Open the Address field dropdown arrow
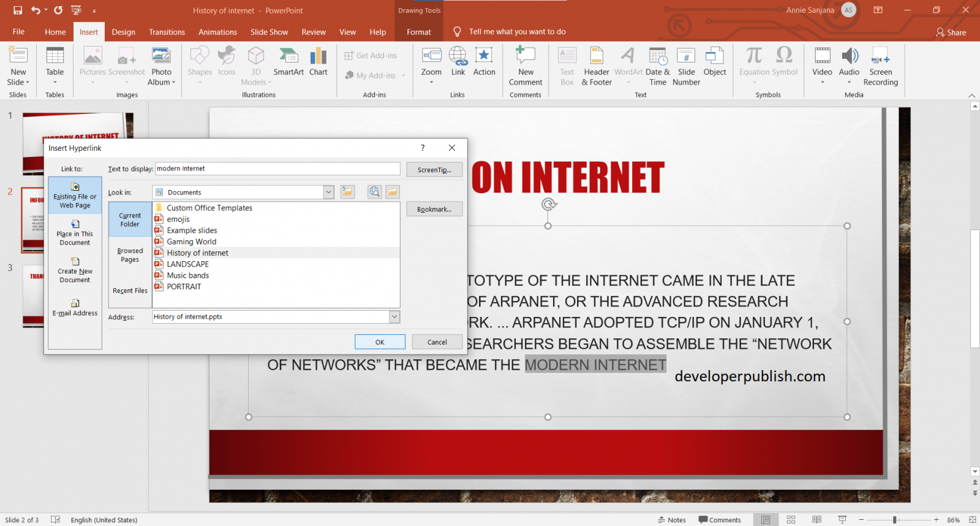Screen dimensions: 980x526 pos(394,317)
